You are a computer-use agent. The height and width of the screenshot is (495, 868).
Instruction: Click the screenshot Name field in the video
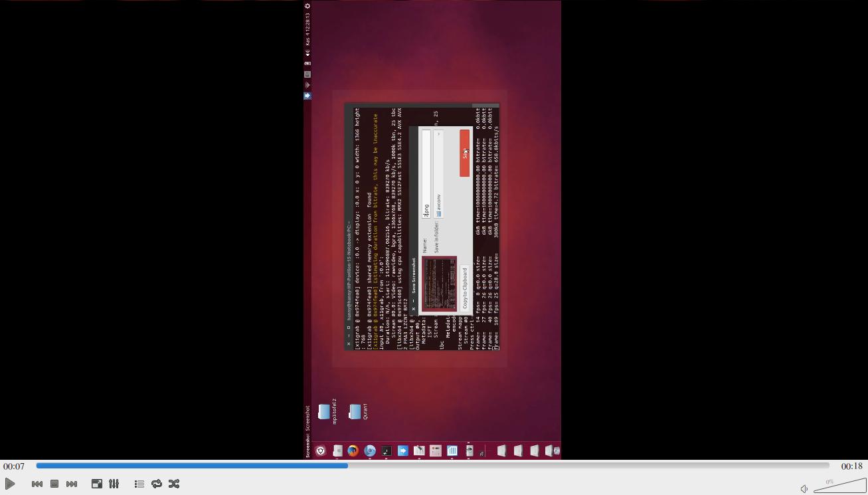pos(426,174)
